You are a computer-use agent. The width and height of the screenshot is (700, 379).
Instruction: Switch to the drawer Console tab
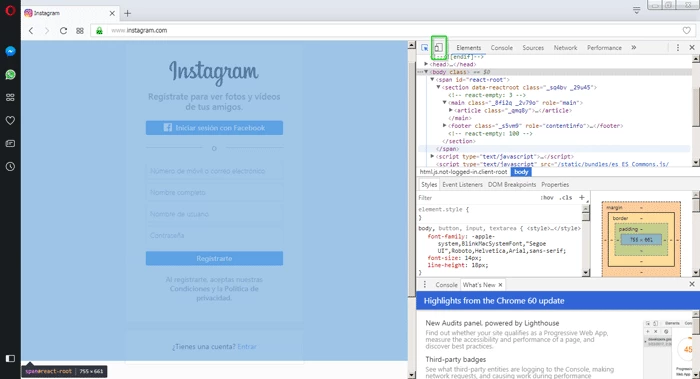click(446, 285)
